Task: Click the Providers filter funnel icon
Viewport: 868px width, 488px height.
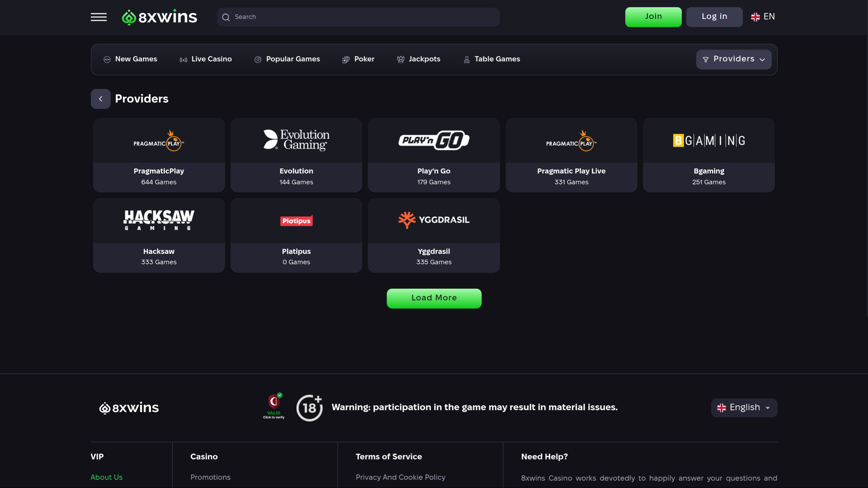Action: [x=706, y=60]
